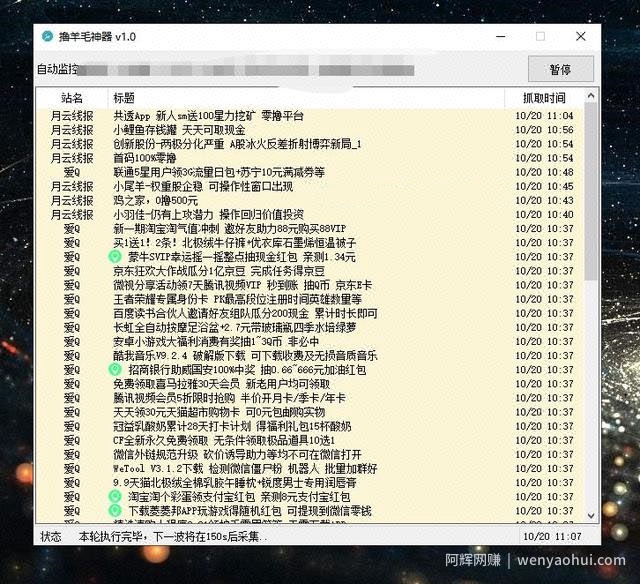Click time 10/20 11:04 in first row
Image resolution: width=640 pixels, height=584 pixels.
pyautogui.click(x=544, y=116)
